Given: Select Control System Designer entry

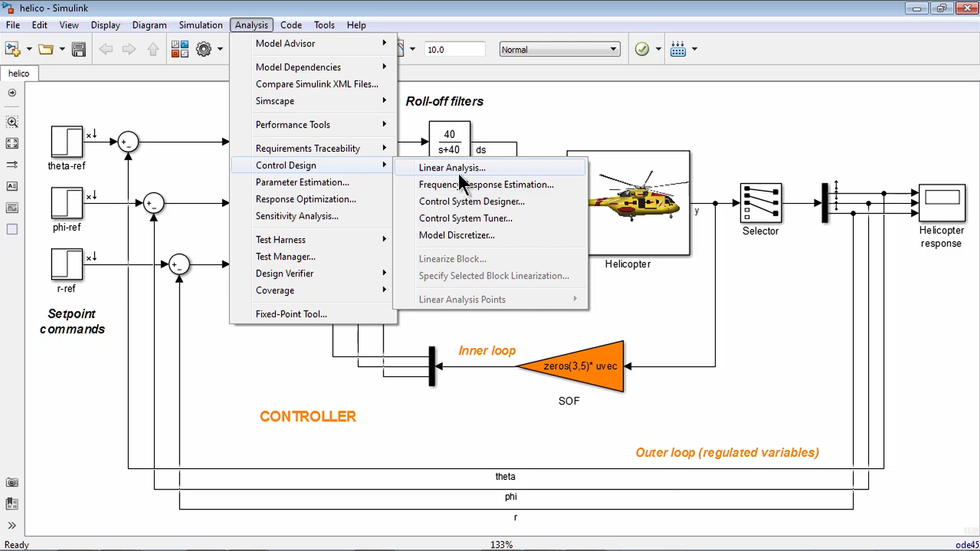Looking at the screenshot, I should (x=490, y=201).
